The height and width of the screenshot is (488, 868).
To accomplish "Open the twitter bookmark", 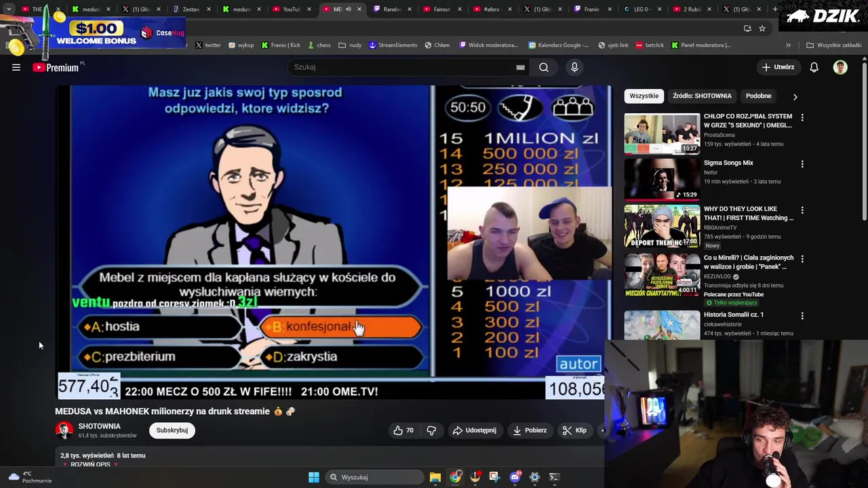I will pos(208,45).
